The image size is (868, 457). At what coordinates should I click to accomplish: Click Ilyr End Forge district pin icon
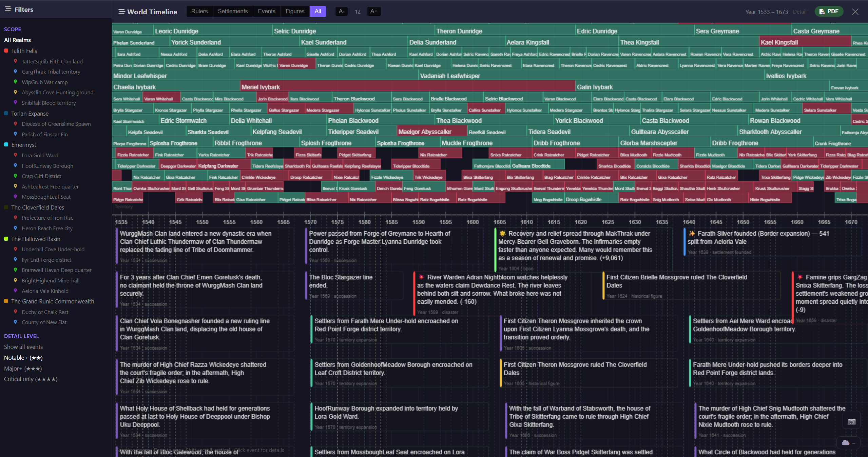(x=15, y=259)
